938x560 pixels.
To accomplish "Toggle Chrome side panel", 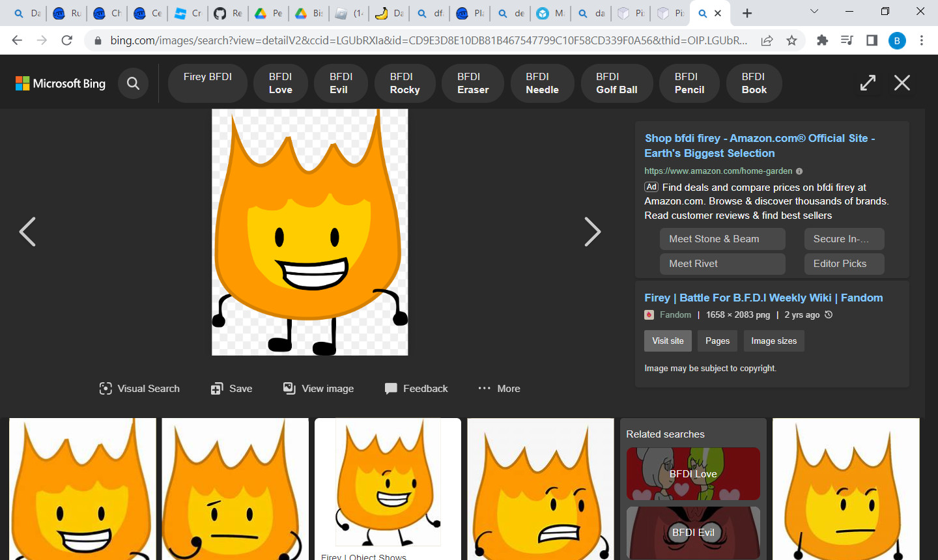I will 872,40.
